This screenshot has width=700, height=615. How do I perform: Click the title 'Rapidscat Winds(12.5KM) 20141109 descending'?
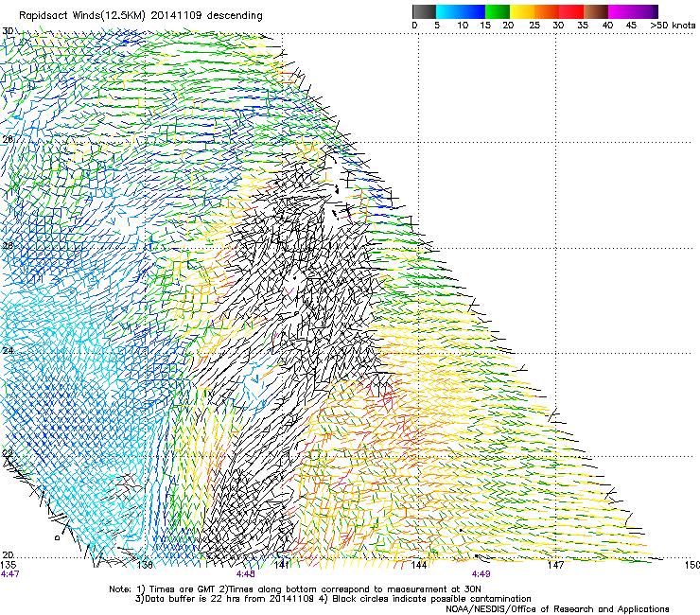(x=141, y=16)
